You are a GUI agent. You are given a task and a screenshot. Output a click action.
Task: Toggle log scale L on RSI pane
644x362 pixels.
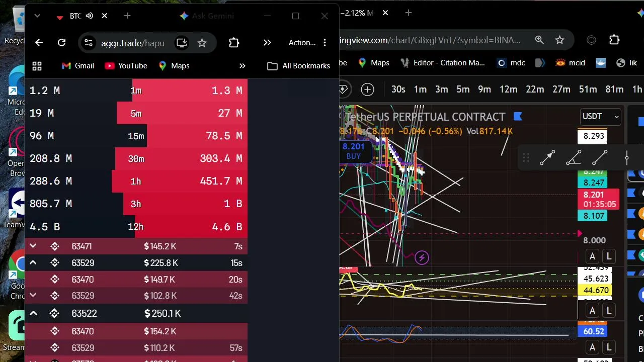coord(609,310)
